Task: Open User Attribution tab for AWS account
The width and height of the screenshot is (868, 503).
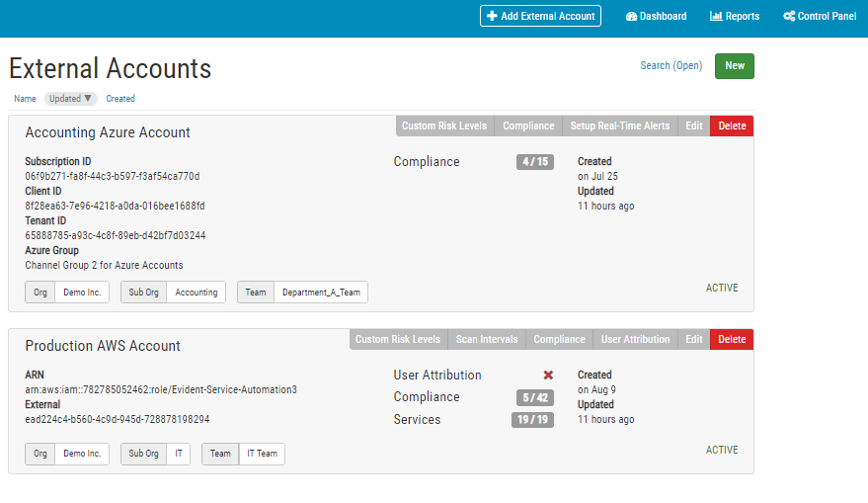Action: (635, 340)
